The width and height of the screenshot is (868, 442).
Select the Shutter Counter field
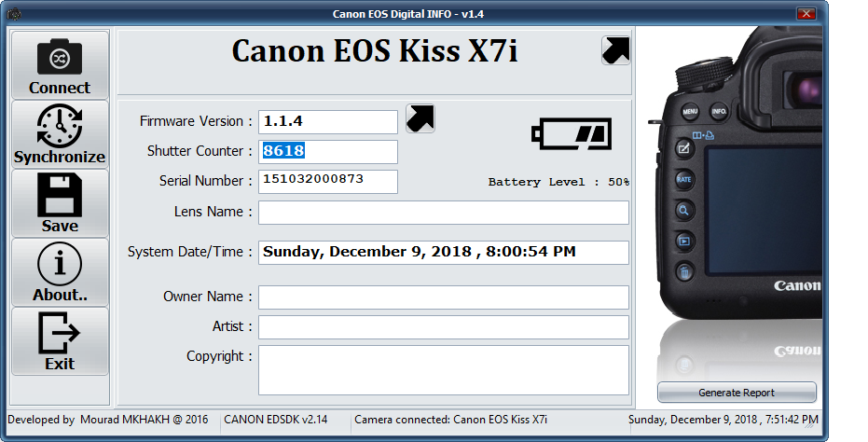(x=327, y=151)
